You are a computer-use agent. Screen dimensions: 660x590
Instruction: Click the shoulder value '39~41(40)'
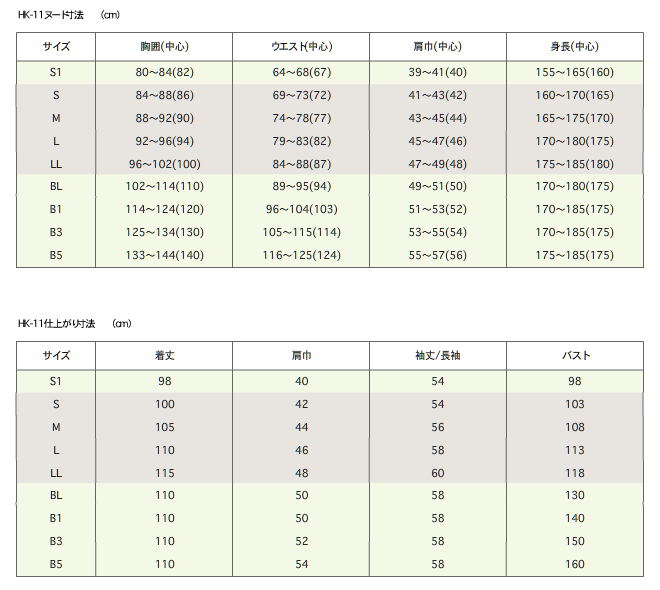coord(438,72)
